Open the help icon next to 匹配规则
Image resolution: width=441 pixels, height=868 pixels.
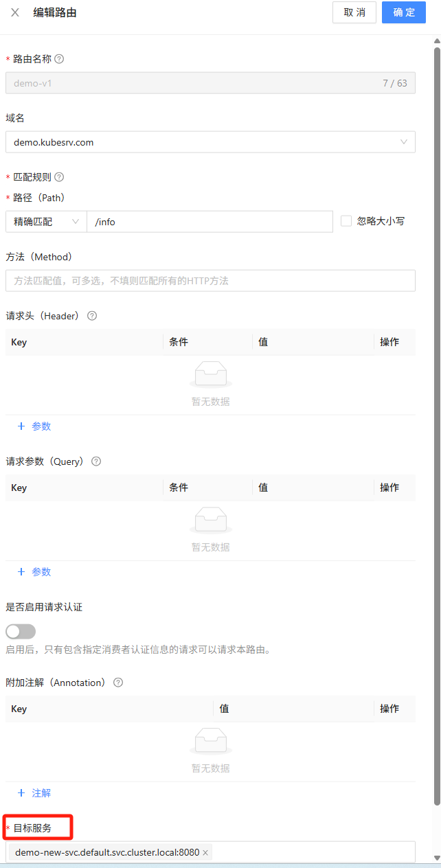(x=59, y=177)
